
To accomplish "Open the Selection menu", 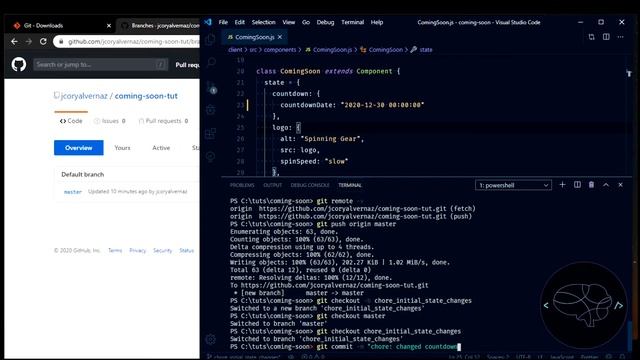I will tap(263, 22).
